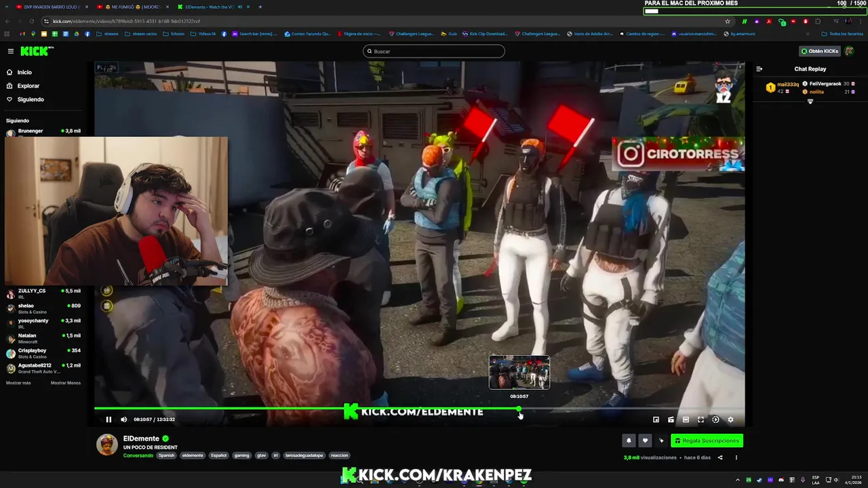
Task: Bookmark page with star icon
Action: coord(728,21)
